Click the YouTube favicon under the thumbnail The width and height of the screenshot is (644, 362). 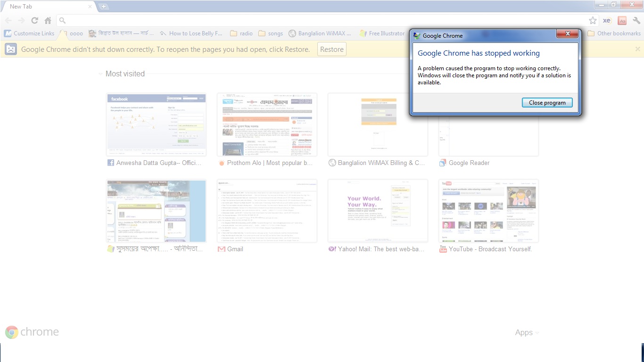(x=443, y=249)
